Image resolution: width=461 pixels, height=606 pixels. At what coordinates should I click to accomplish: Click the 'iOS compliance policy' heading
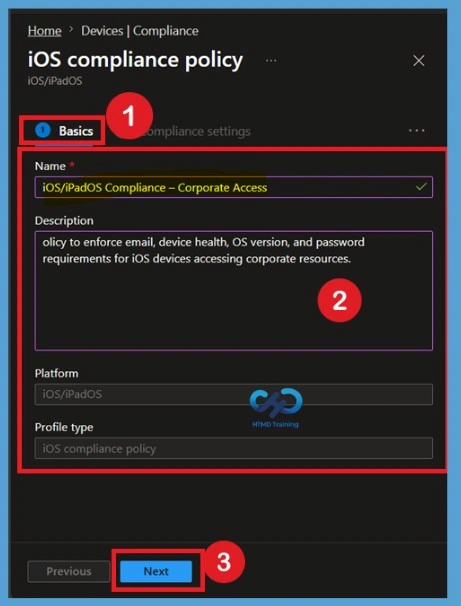pos(135,60)
